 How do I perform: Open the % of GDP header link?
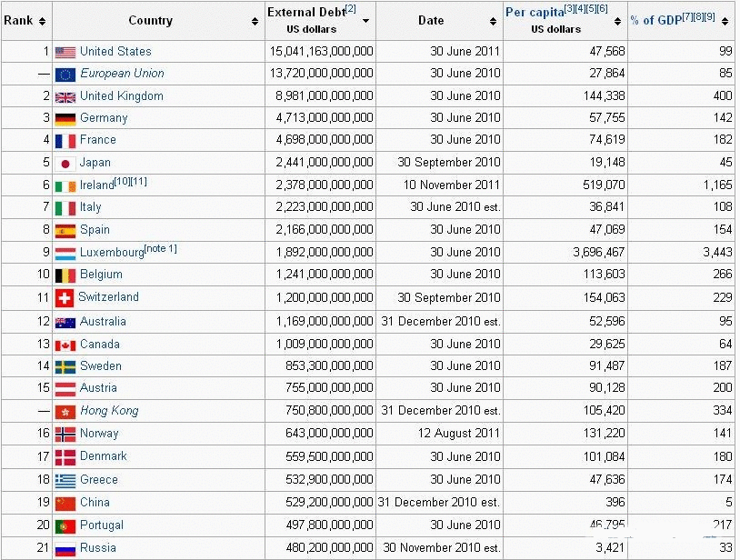coord(656,20)
